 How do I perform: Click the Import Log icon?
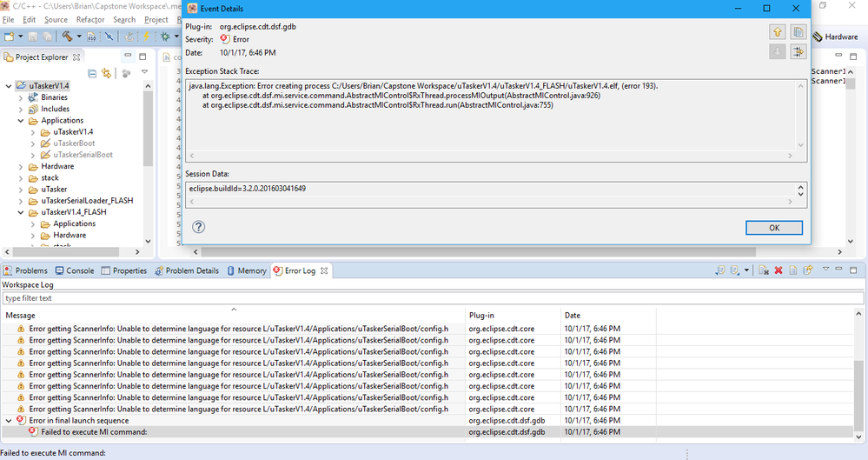pos(734,270)
